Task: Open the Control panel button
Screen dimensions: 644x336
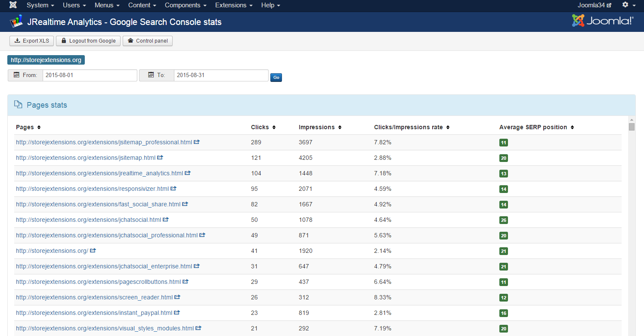Action: click(148, 41)
